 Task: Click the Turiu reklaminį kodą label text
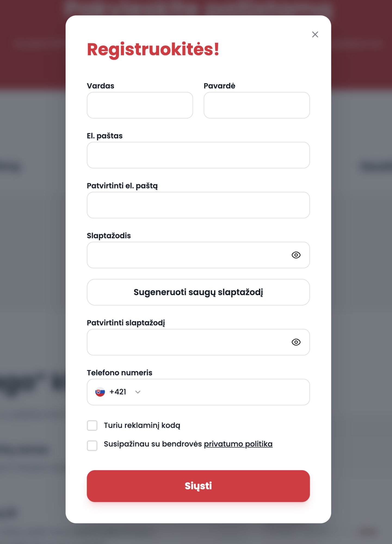(x=142, y=425)
